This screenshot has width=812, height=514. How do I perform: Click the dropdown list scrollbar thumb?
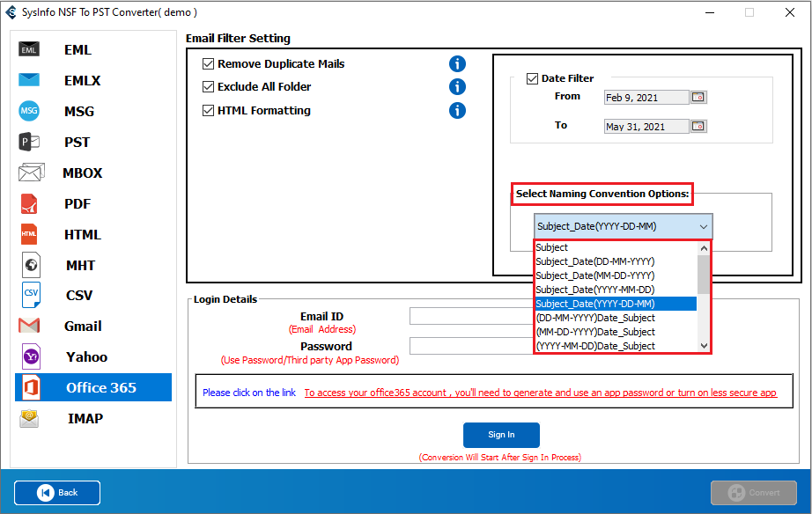pyautogui.click(x=704, y=275)
